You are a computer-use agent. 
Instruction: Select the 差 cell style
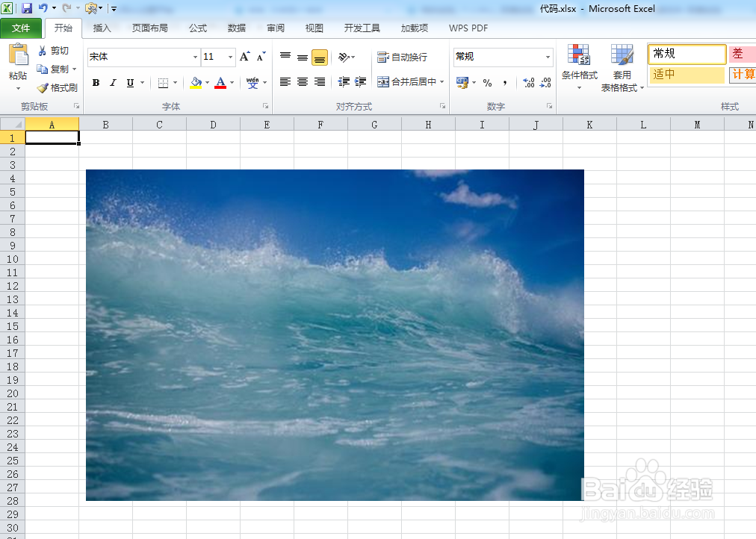[743, 54]
